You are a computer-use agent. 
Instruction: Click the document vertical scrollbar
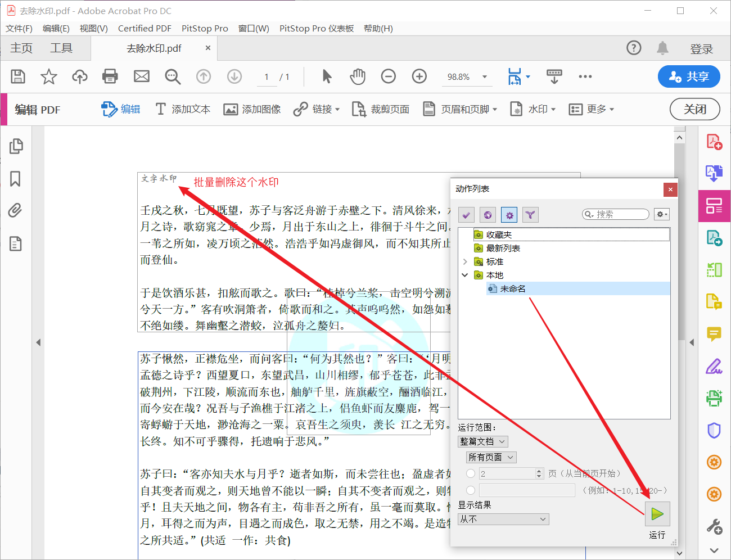679,242
